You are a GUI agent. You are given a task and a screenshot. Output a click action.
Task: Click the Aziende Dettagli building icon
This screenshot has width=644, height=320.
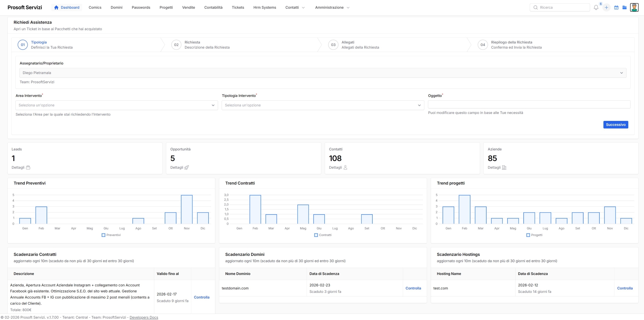(x=504, y=168)
